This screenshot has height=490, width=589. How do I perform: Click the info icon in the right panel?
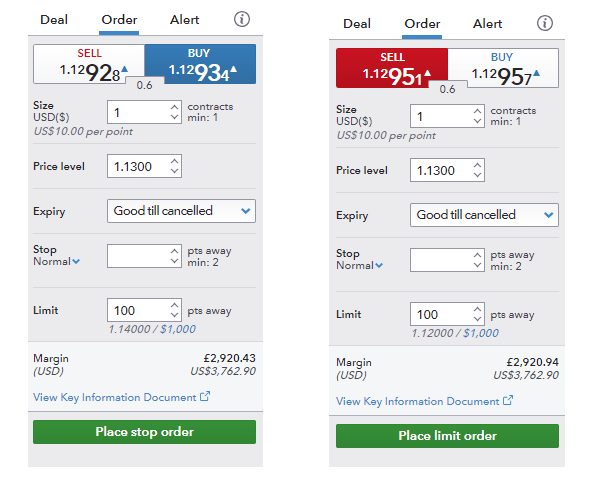tap(544, 23)
